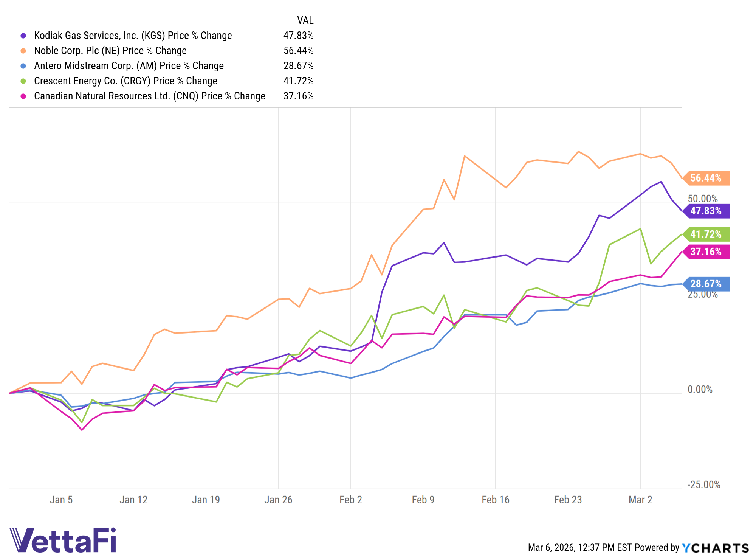756x559 pixels.
Task: Select the 41.72% green end-value tag
Action: [x=706, y=234]
